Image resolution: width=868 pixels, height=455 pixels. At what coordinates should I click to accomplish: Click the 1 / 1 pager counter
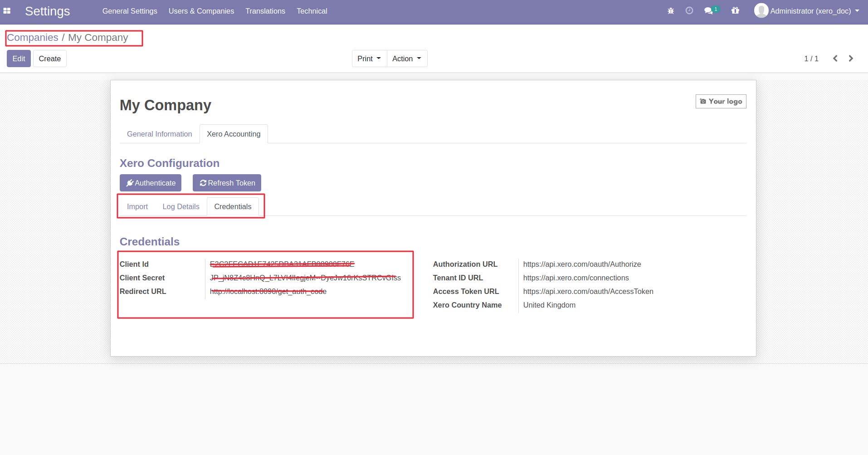[x=811, y=59]
